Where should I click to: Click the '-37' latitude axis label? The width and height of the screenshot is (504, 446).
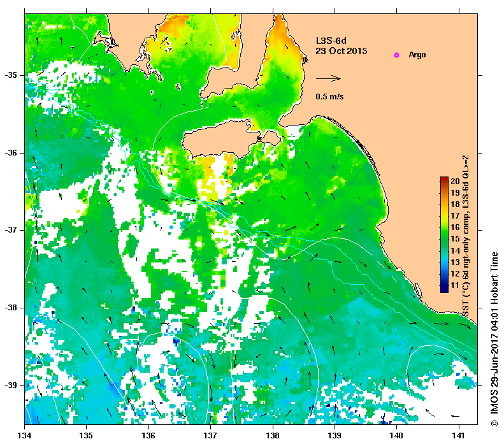click(11, 230)
